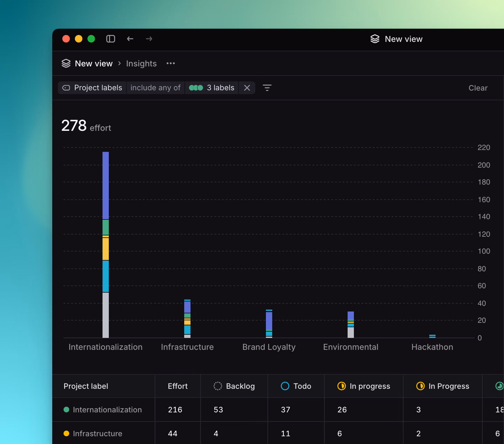The image size is (504, 444).
Task: Click the Backlog dashed-circle status icon
Action: (x=218, y=386)
